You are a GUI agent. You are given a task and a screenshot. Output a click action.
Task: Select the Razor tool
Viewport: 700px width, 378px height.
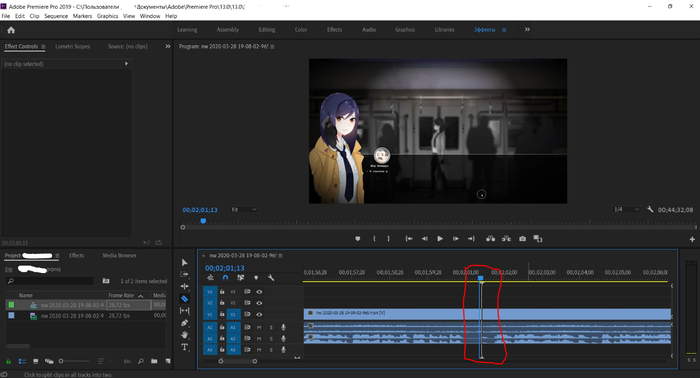coord(184,299)
